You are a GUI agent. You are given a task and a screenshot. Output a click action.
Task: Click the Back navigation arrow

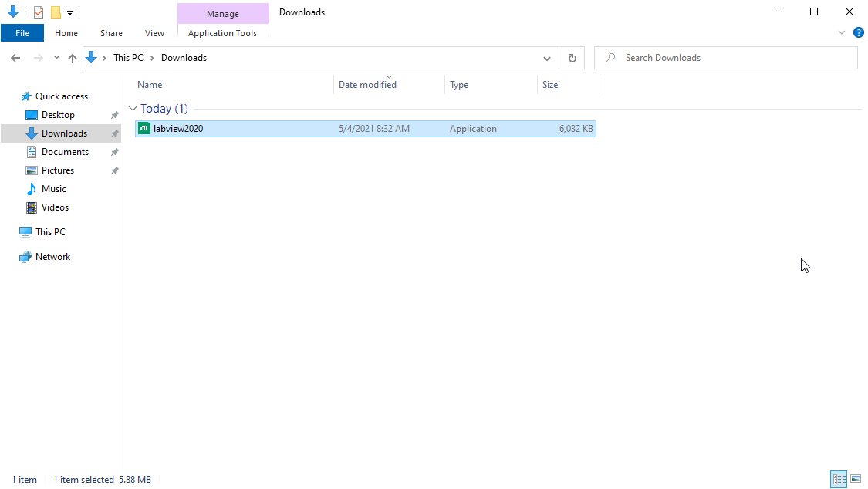(x=15, y=58)
